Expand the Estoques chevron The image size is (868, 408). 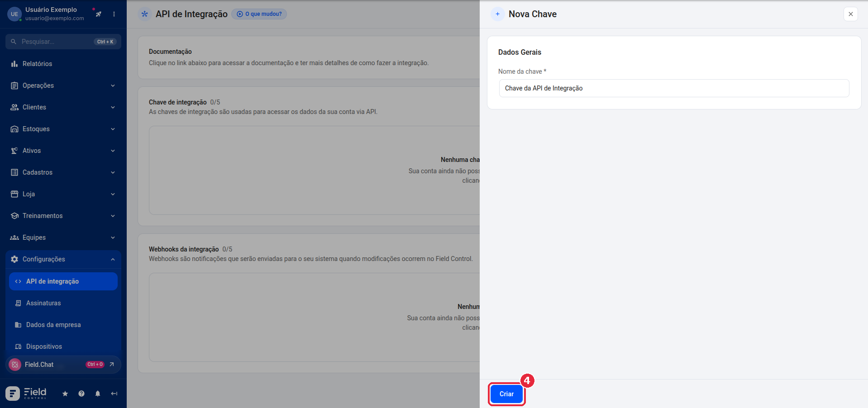click(113, 129)
